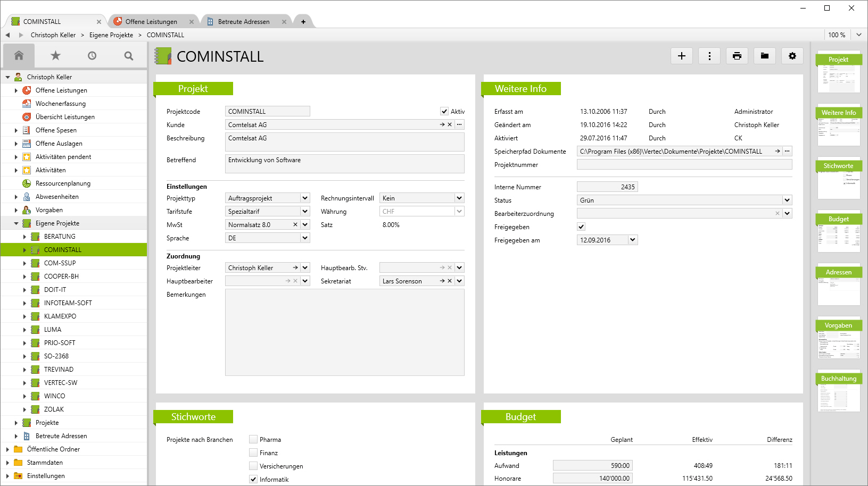Click the print icon in toolbar

[x=737, y=56]
